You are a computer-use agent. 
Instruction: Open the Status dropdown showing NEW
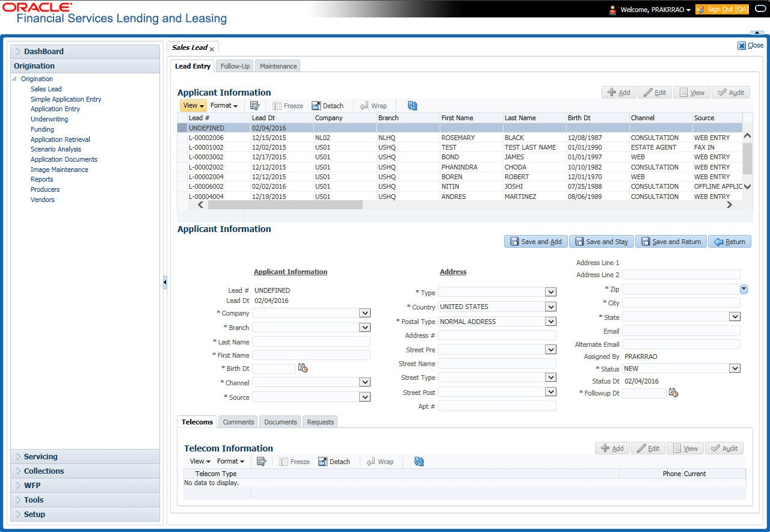pyautogui.click(x=734, y=368)
